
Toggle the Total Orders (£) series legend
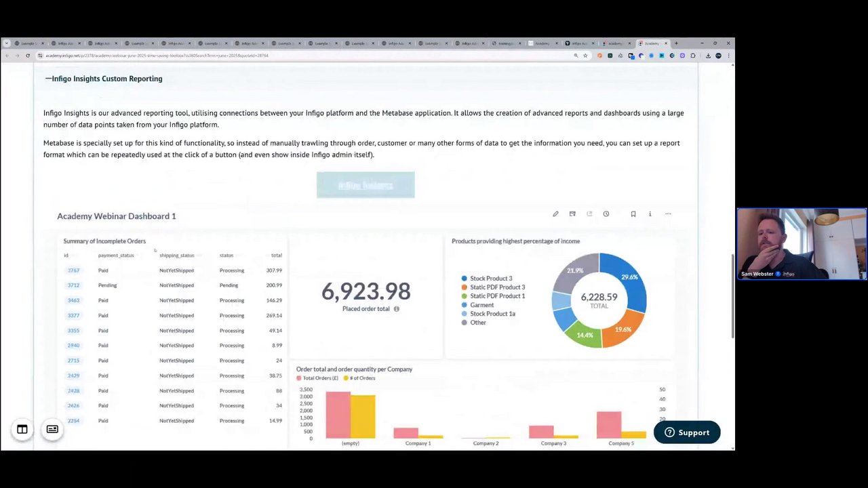pos(317,378)
